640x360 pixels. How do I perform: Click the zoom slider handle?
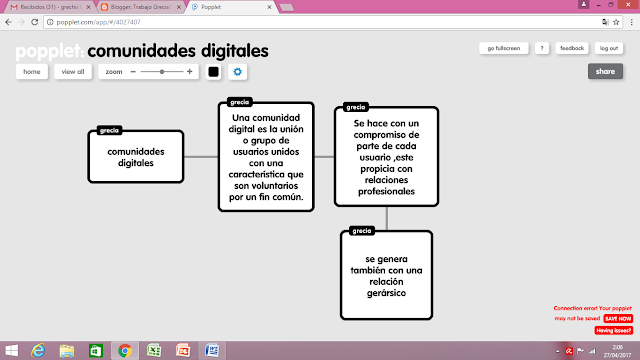[162, 72]
